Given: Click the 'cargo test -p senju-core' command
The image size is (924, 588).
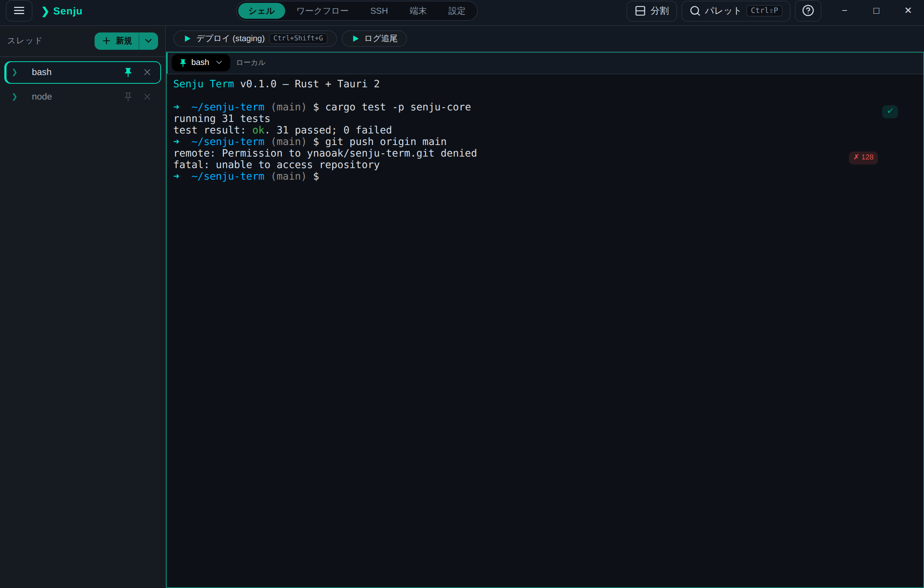Looking at the screenshot, I should (x=398, y=107).
